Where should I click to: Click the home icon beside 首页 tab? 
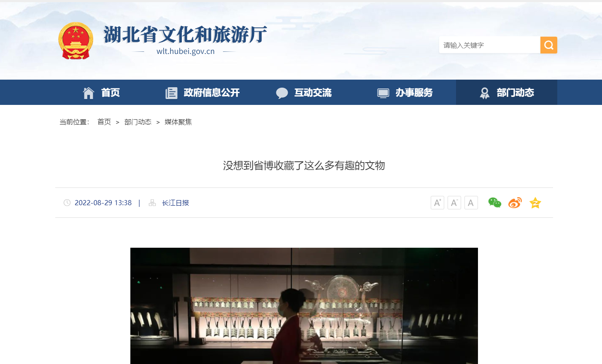[89, 93]
